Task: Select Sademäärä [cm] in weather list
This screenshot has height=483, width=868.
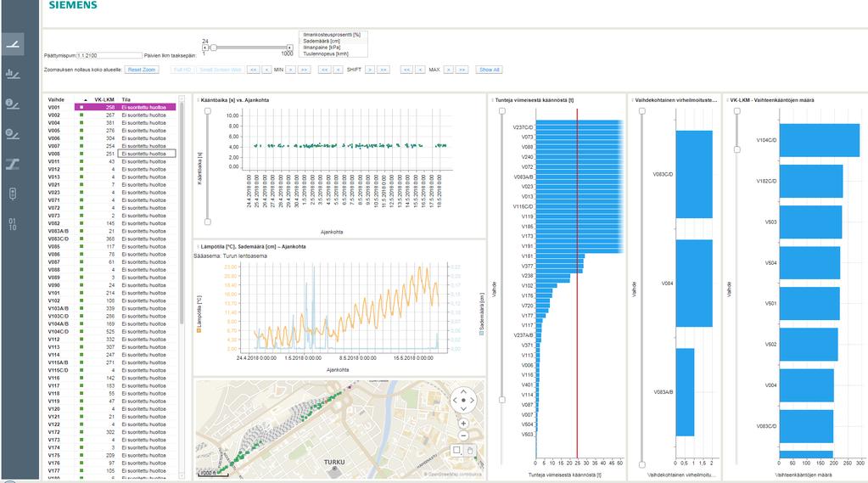Action: [332, 41]
